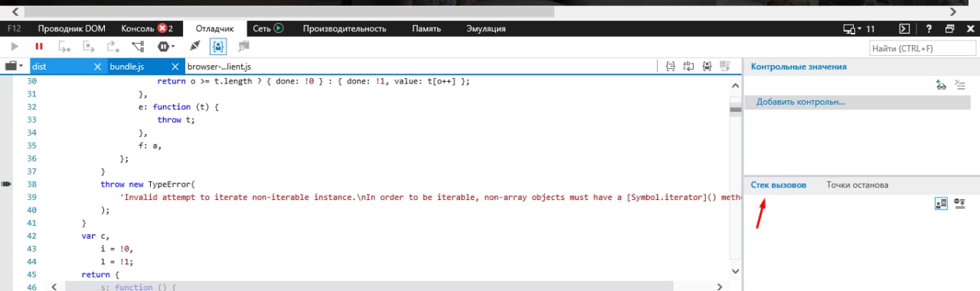Open the Отладчик tab
This screenshot has width=980, height=291.
(214, 28)
